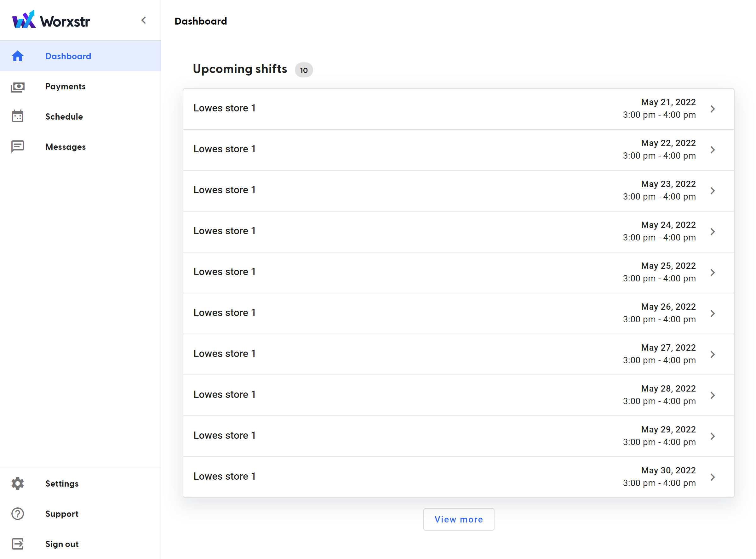Screen dimensions: 756x559
Task: Click the Sign out link
Action: (x=62, y=544)
